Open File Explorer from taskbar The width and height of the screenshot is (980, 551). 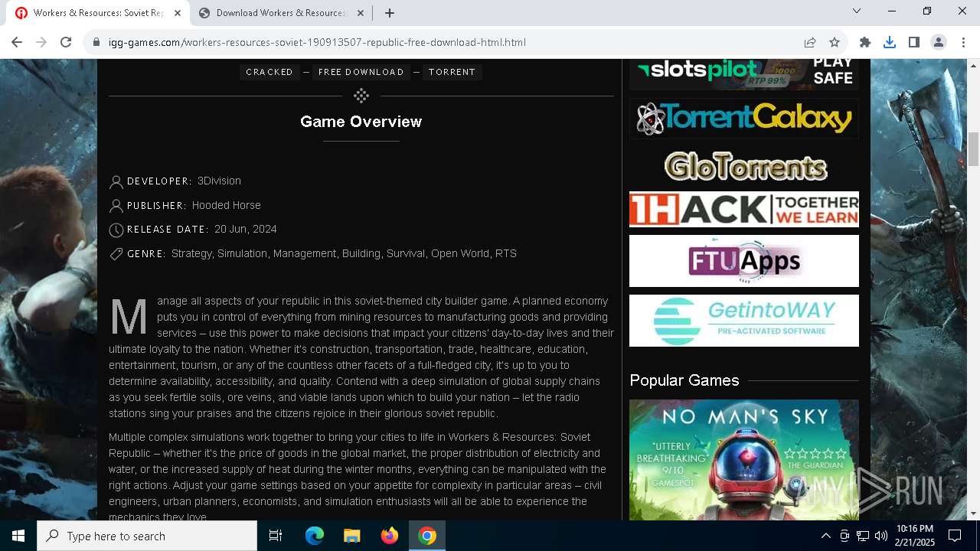[352, 536]
